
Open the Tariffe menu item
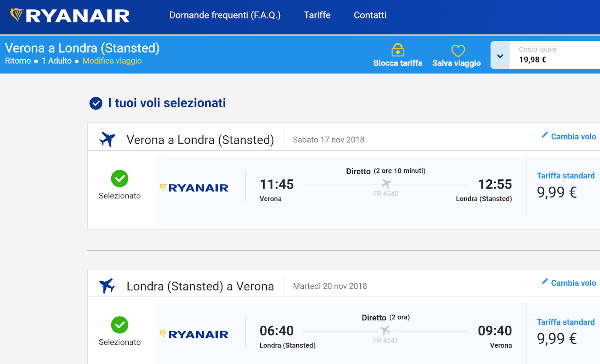point(317,15)
